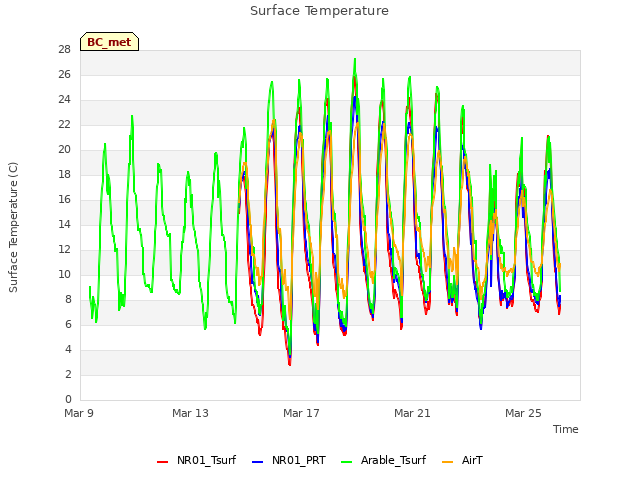
Task: Click the blue NR01_PRT legend swatch
Action: click(x=258, y=462)
